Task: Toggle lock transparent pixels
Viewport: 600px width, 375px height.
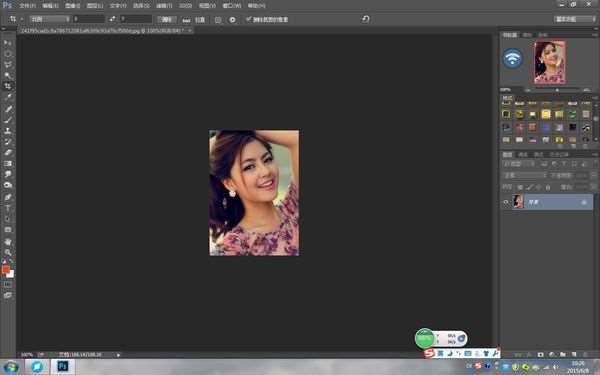Action: 520,187
